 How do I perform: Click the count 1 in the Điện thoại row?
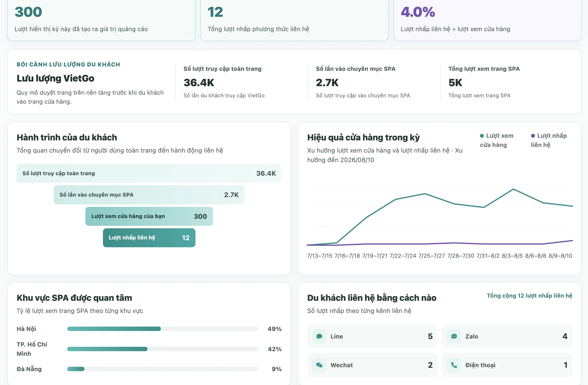click(x=565, y=365)
